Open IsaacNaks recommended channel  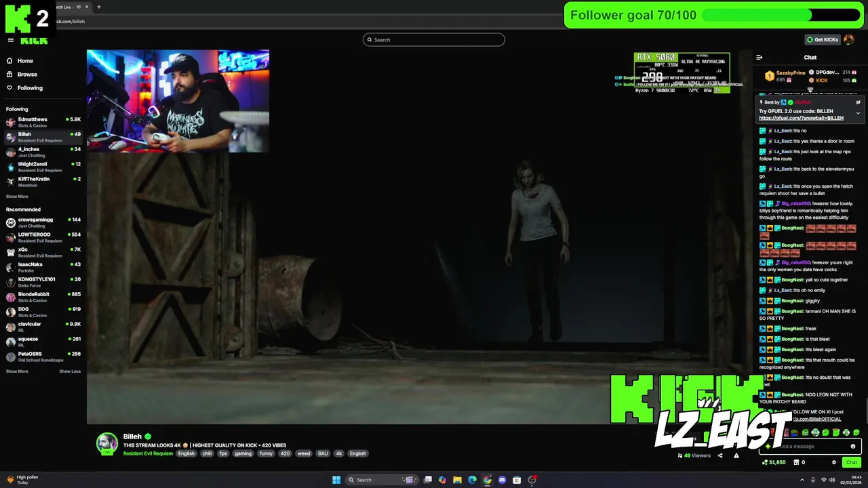pos(43,267)
